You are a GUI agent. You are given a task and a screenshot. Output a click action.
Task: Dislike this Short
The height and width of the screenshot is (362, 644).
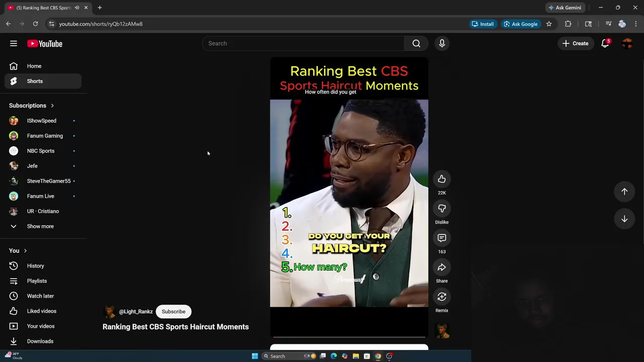click(442, 209)
